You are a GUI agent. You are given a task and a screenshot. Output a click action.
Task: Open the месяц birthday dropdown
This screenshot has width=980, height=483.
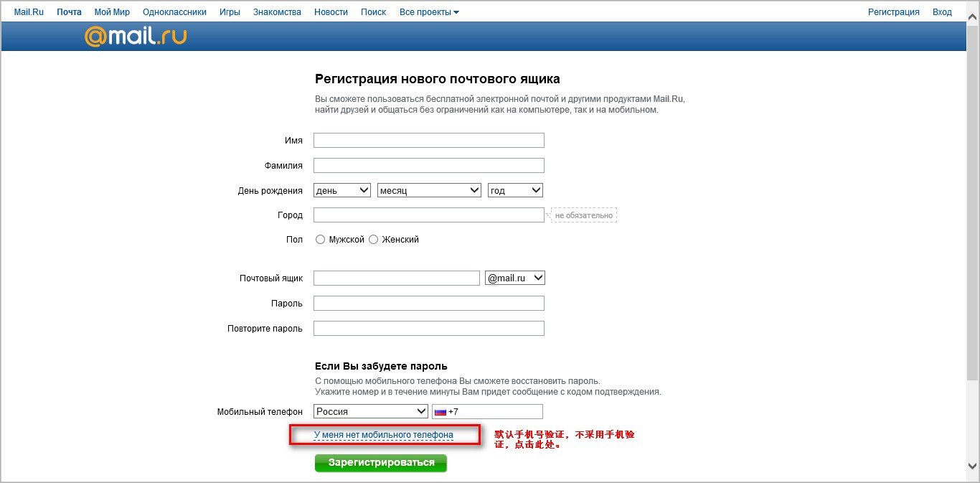pos(428,190)
